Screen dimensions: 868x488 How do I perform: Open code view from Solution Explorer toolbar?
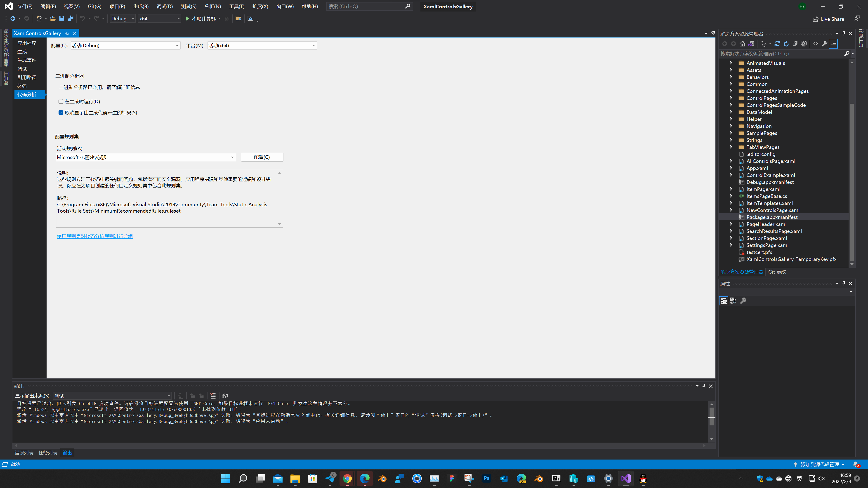[x=816, y=43]
